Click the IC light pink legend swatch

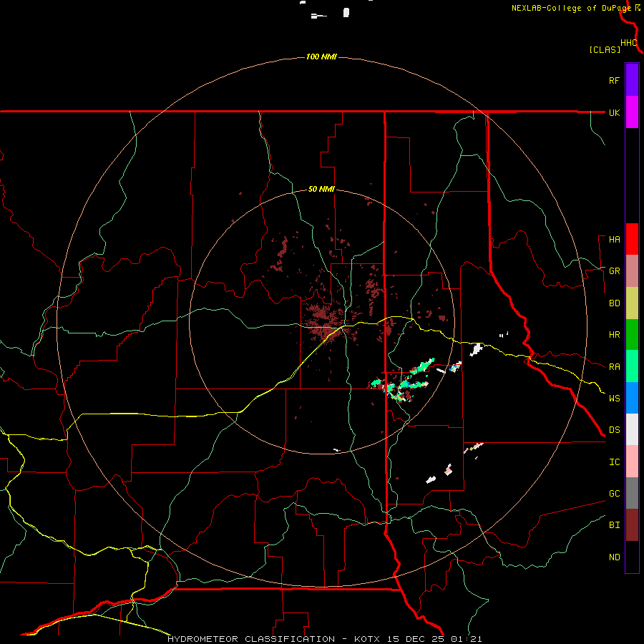pyautogui.click(x=632, y=462)
